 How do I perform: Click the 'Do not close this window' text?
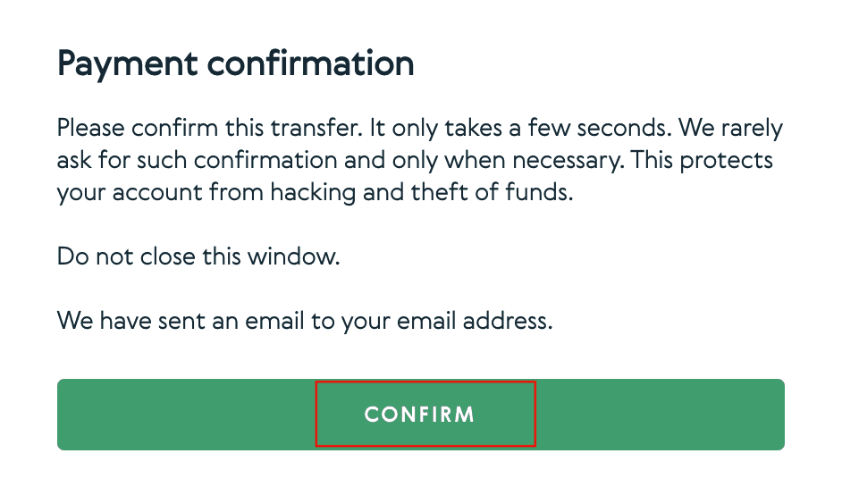[198, 256]
